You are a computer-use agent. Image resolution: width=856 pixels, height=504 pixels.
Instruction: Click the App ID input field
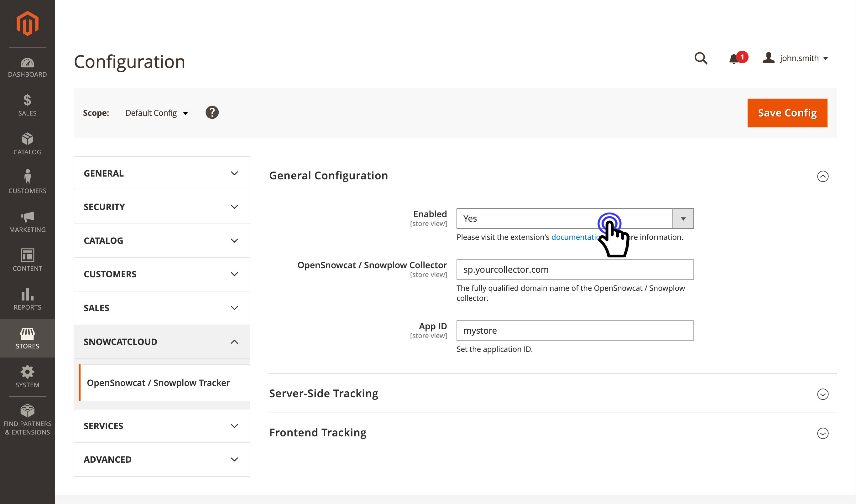(x=575, y=331)
